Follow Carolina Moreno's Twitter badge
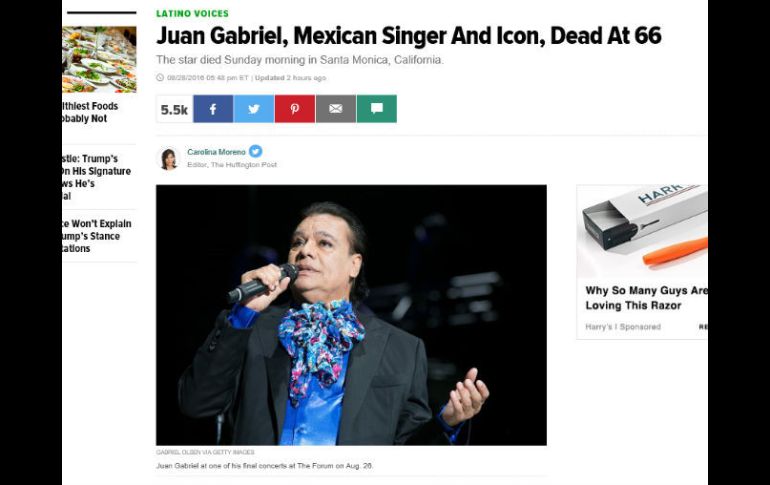 (255, 151)
